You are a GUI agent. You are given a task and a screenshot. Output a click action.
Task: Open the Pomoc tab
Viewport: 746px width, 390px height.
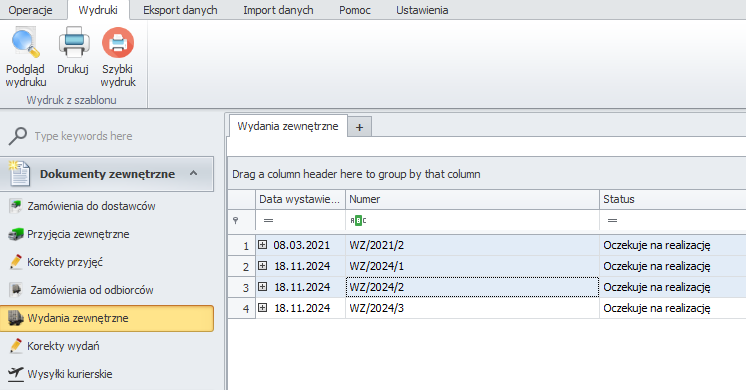pyautogui.click(x=355, y=10)
